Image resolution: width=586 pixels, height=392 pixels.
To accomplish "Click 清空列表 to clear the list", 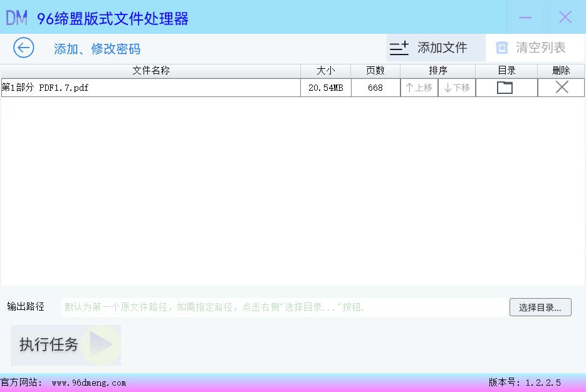I will coord(535,48).
